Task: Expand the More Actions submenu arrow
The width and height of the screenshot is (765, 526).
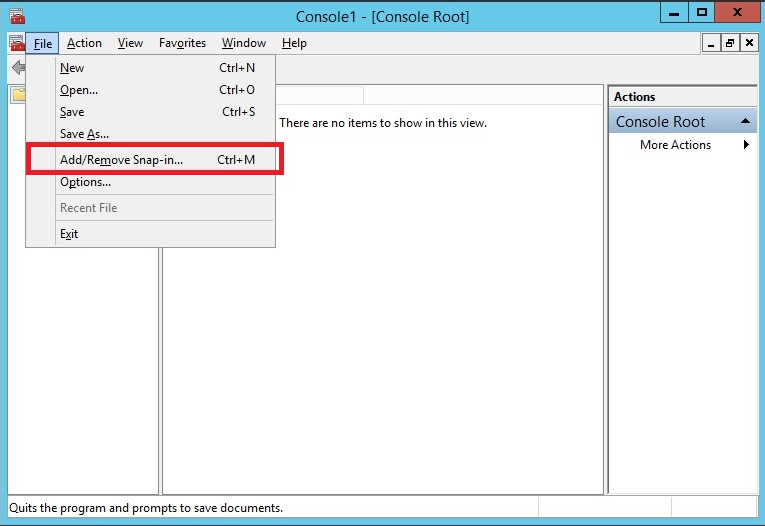Action: pyautogui.click(x=746, y=145)
